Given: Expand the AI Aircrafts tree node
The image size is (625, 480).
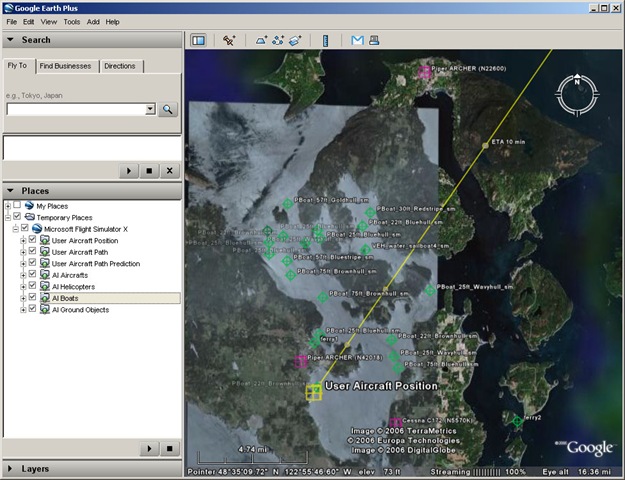Looking at the screenshot, I should [x=23, y=275].
